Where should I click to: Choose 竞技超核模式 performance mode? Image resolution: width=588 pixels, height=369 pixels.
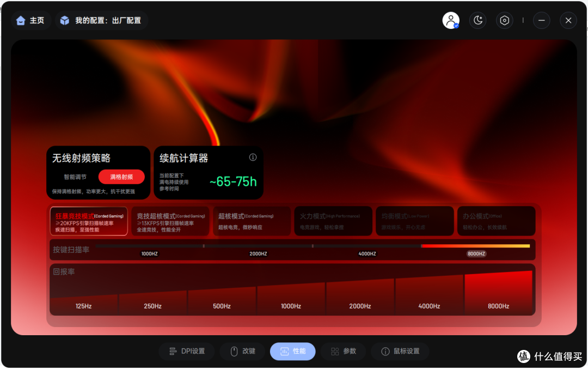coord(170,221)
